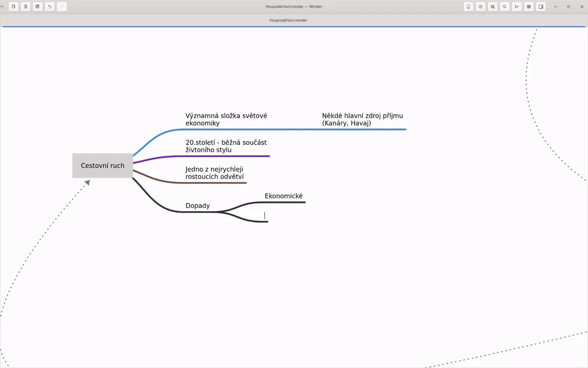Minimize the Minder window
Image resolution: width=588 pixels, height=368 pixels.
tap(555, 6)
